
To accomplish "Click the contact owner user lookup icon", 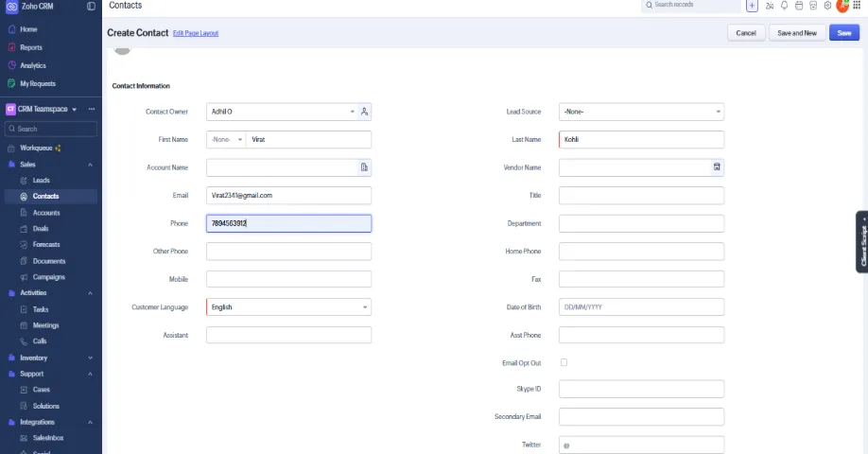I will tap(364, 112).
